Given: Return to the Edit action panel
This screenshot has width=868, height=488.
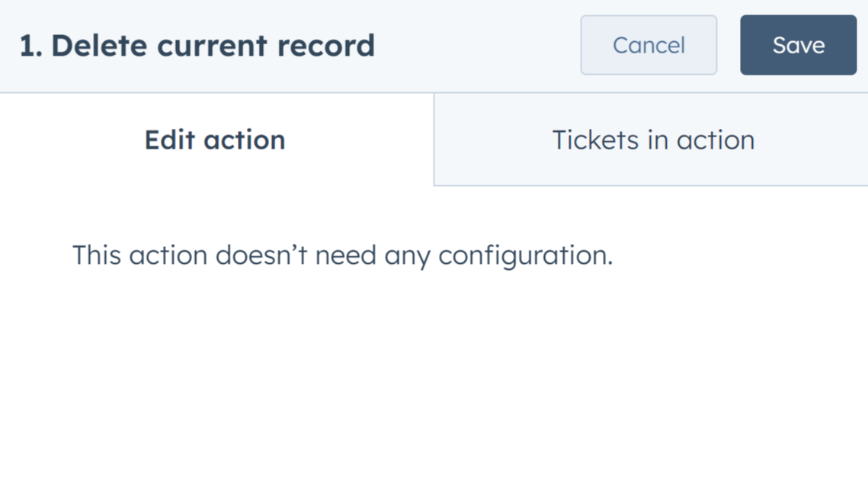Looking at the screenshot, I should pos(215,140).
